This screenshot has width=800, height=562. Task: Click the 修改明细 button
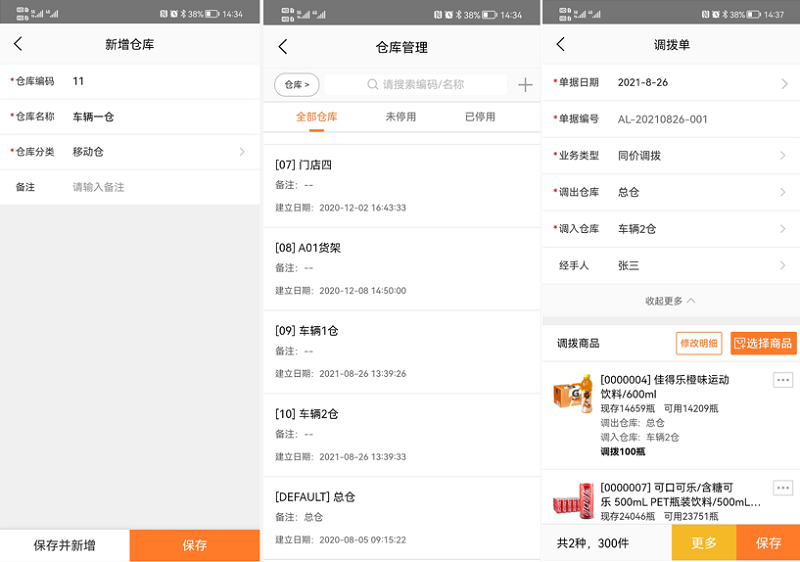[699, 343]
